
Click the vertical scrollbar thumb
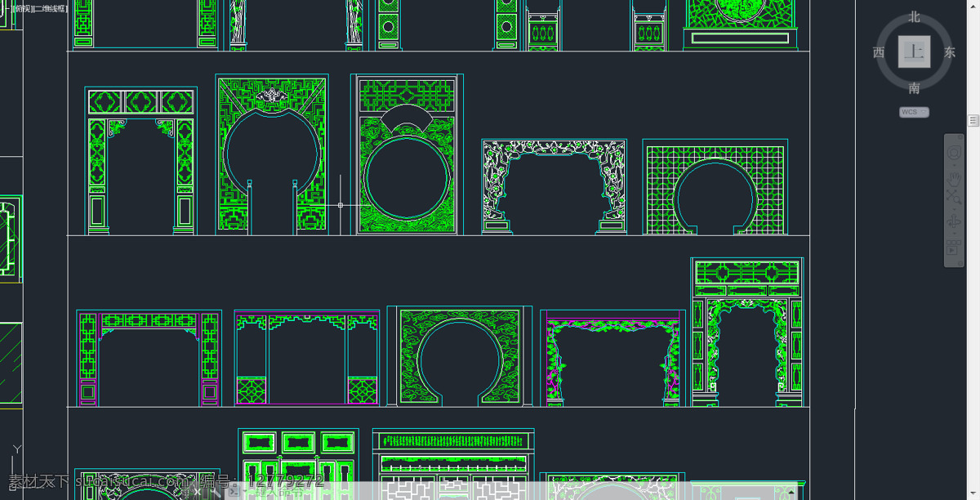[973, 120]
